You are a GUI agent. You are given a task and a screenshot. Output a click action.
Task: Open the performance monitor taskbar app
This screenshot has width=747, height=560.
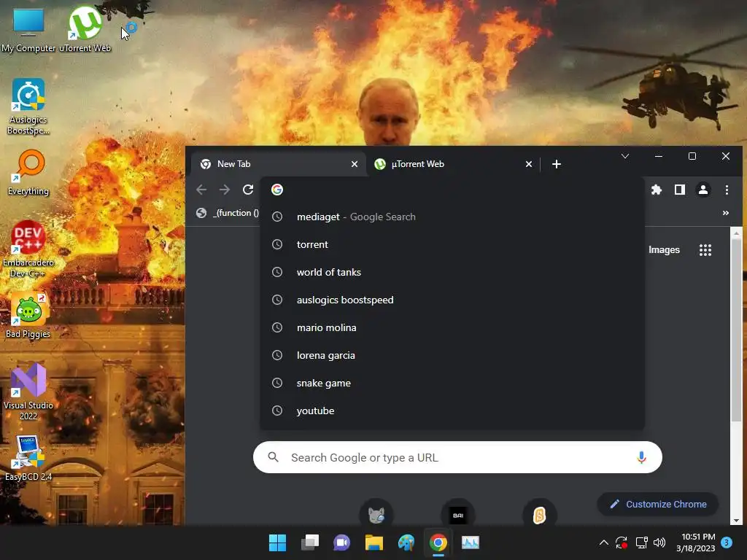click(471, 542)
